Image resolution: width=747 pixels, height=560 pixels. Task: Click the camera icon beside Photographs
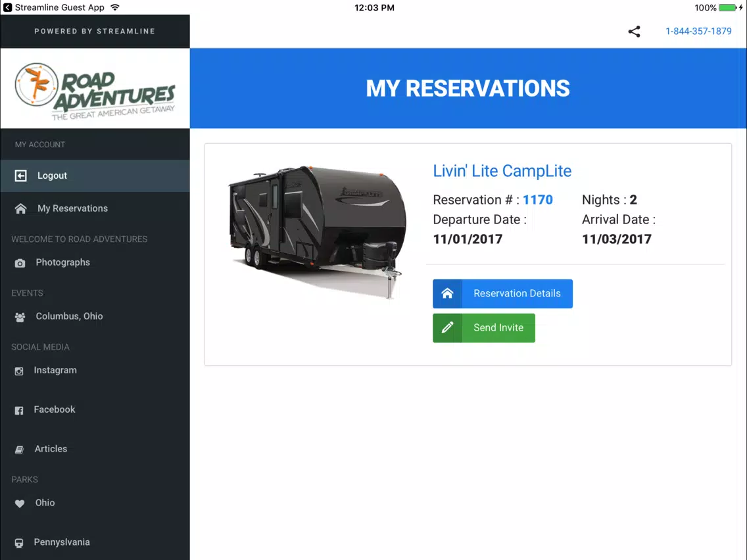[x=20, y=263]
